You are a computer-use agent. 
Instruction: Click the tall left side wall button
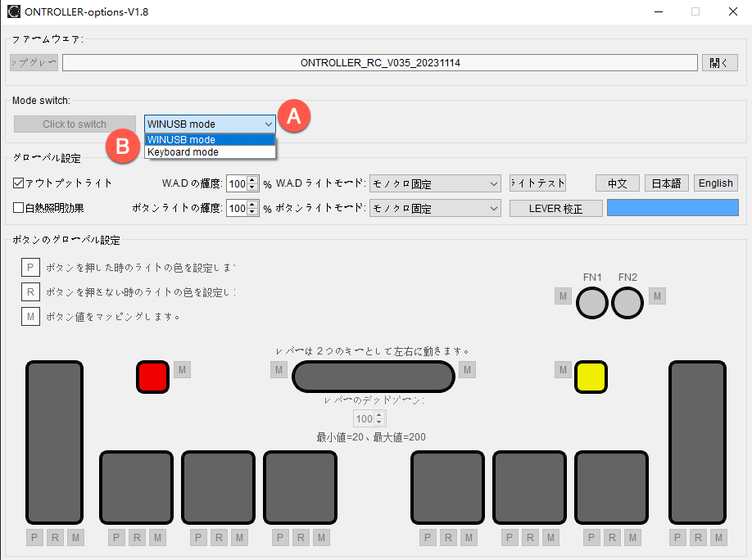pos(54,442)
